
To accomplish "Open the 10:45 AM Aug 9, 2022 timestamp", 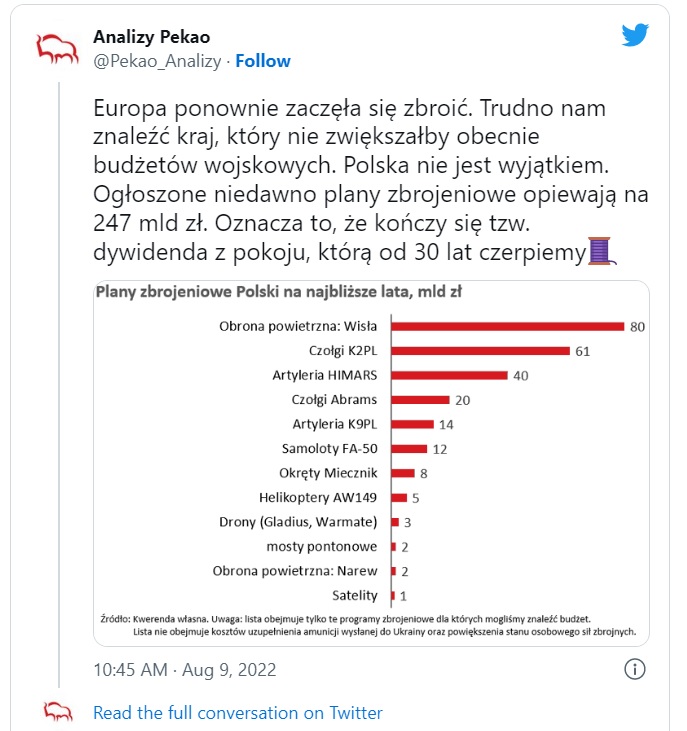I will [x=185, y=669].
